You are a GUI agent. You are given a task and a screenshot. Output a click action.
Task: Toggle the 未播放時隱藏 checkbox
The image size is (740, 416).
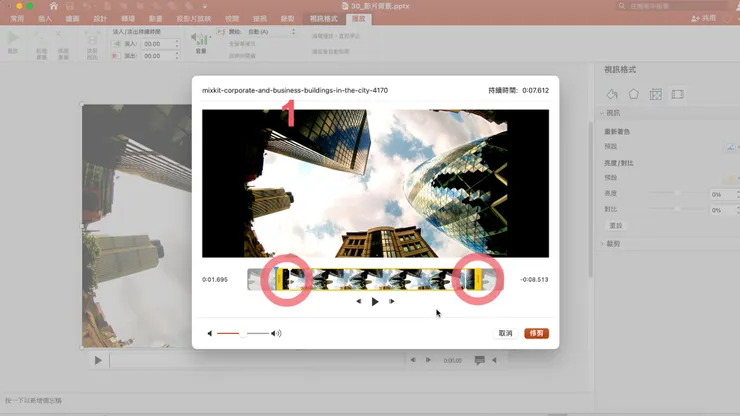[242, 56]
